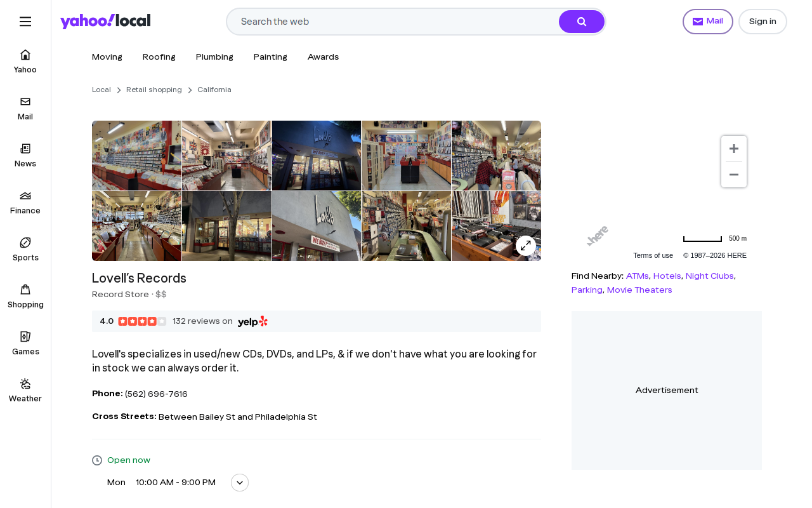Click the Mail button in header
Screen dimensions: 812x508
708,22
